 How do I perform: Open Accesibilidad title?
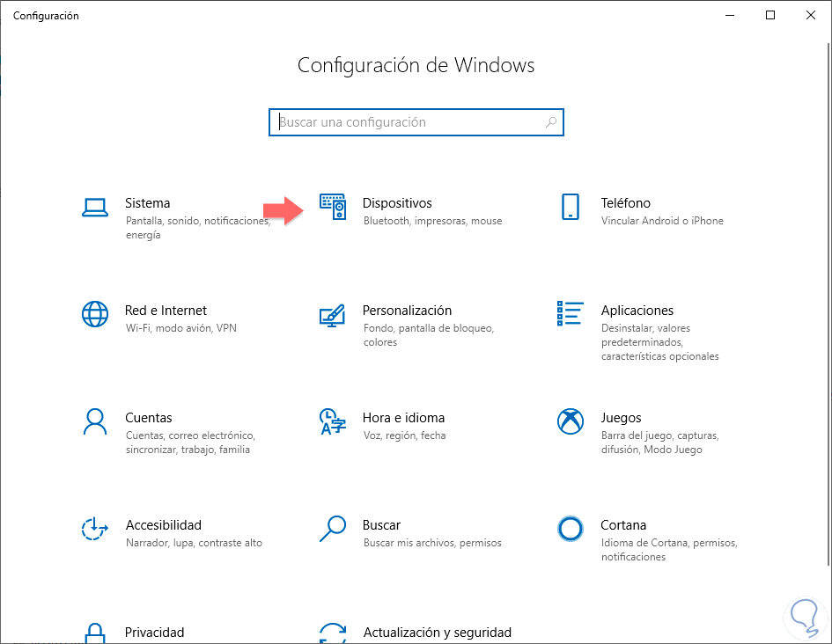coord(164,524)
